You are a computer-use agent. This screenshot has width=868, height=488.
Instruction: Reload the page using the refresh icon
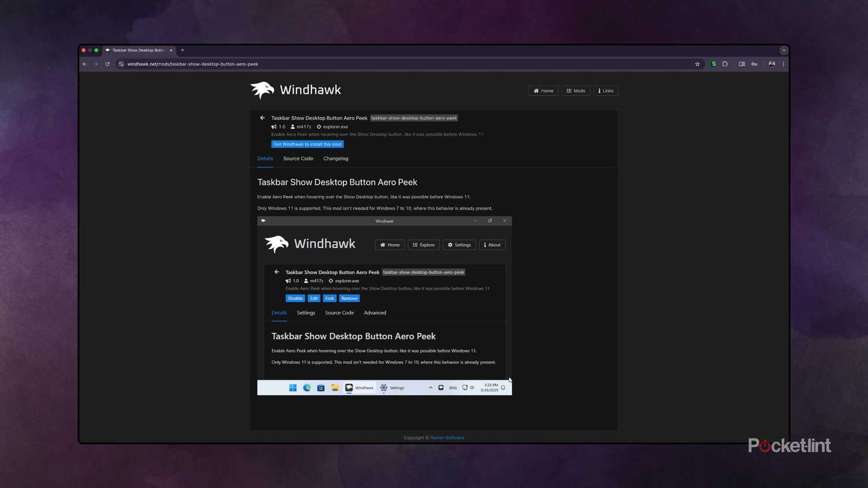tap(107, 64)
